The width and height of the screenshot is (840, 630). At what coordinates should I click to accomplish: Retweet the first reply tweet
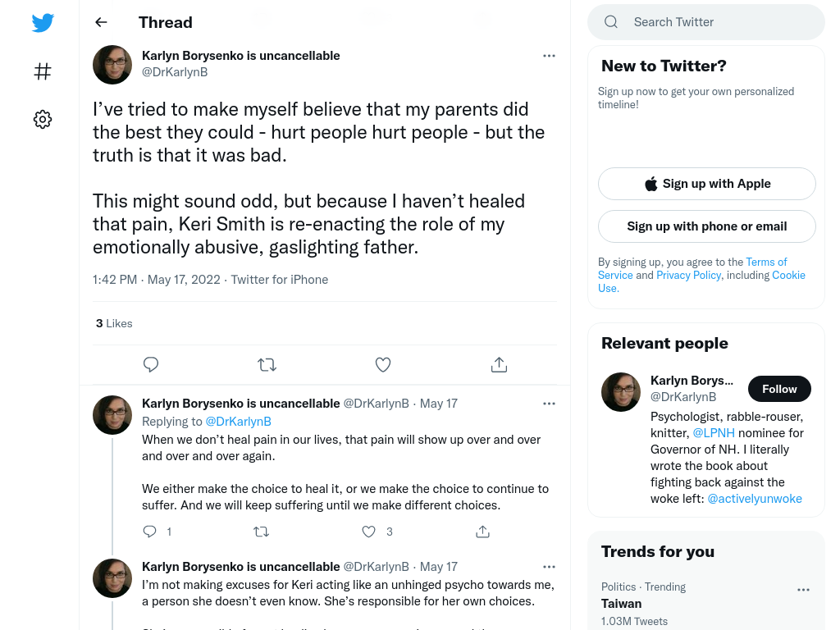pyautogui.click(x=261, y=532)
